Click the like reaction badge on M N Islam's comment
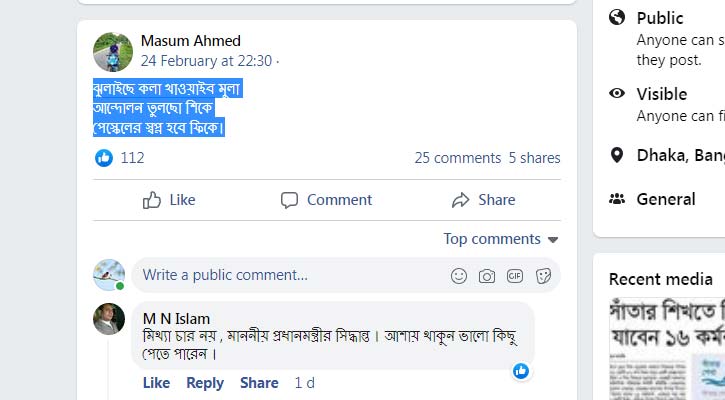 (521, 371)
